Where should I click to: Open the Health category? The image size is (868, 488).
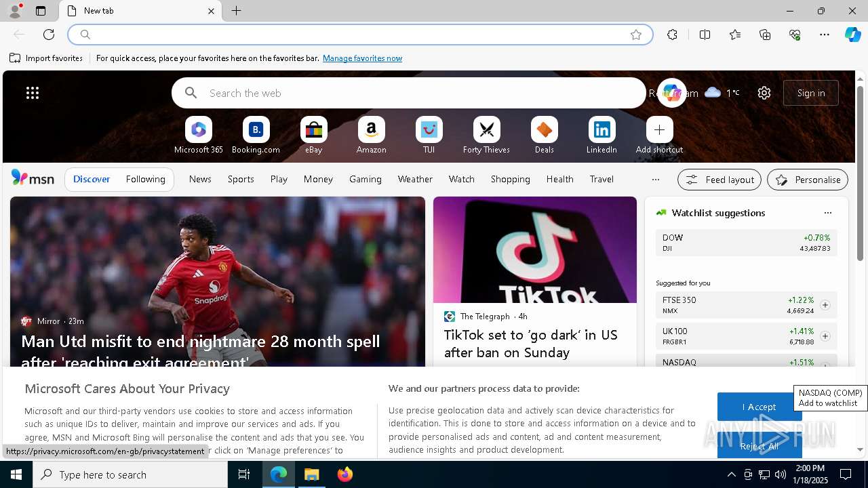pyautogui.click(x=559, y=179)
